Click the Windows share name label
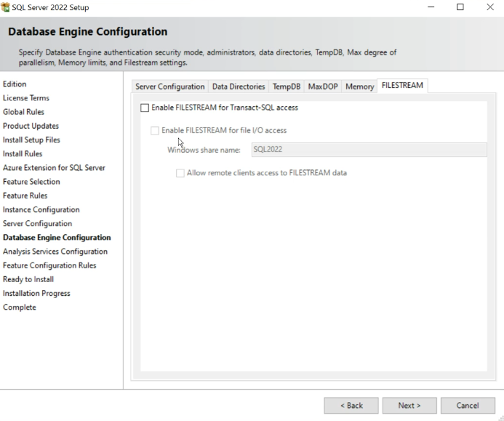504x421 pixels. point(204,150)
